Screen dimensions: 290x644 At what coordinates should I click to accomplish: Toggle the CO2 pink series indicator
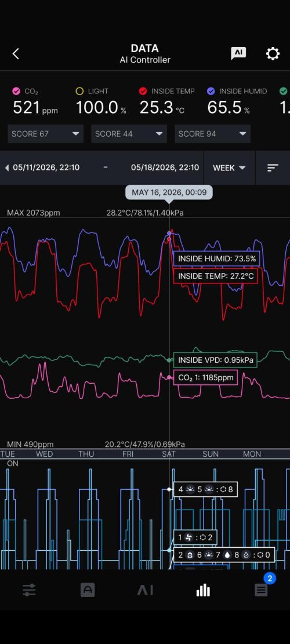click(x=16, y=91)
